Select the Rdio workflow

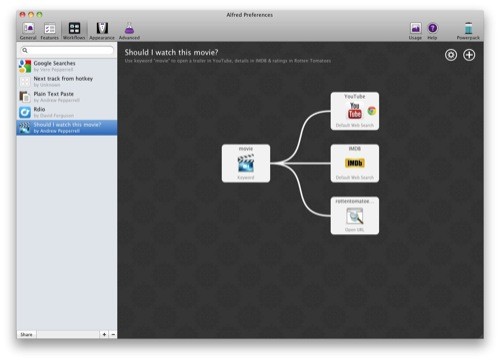pos(67,112)
